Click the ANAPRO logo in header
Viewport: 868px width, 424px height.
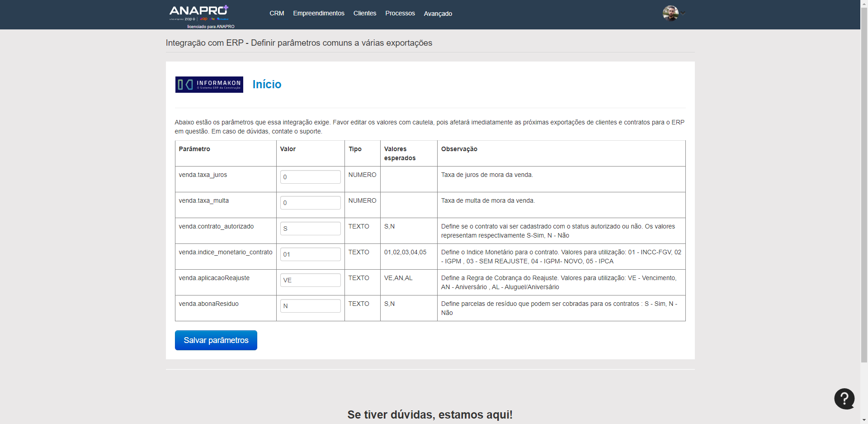click(199, 13)
